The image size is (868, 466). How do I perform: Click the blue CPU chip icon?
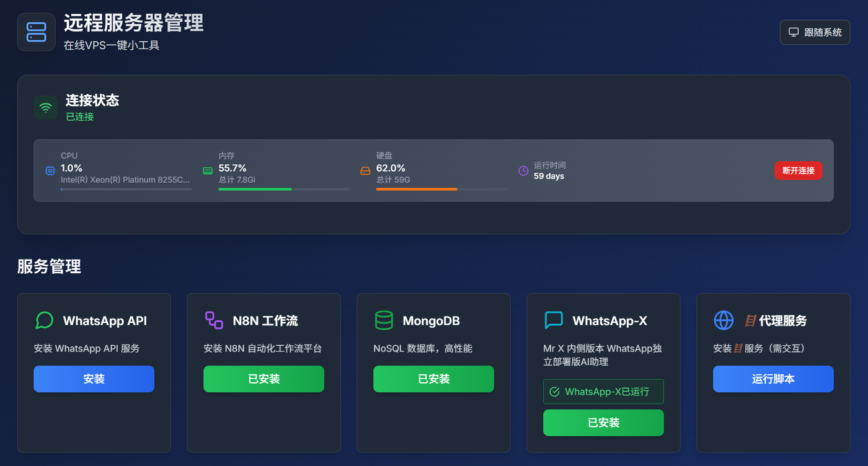[x=50, y=170]
